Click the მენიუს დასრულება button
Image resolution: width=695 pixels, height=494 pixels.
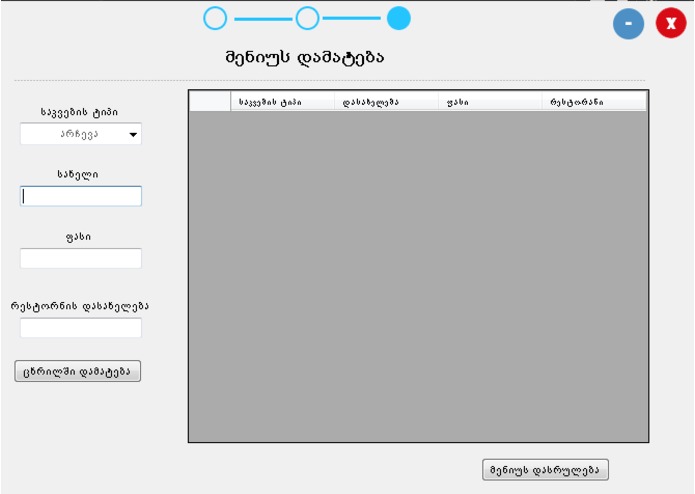click(x=545, y=470)
